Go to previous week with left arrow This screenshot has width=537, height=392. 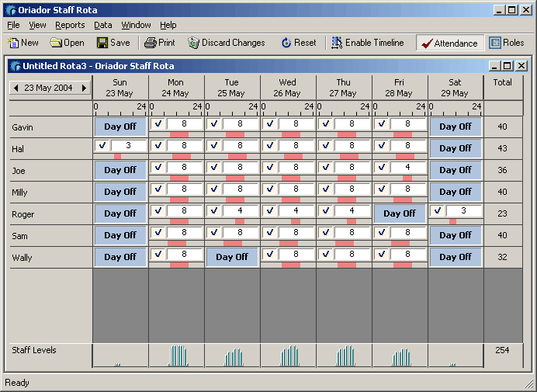click(x=16, y=88)
